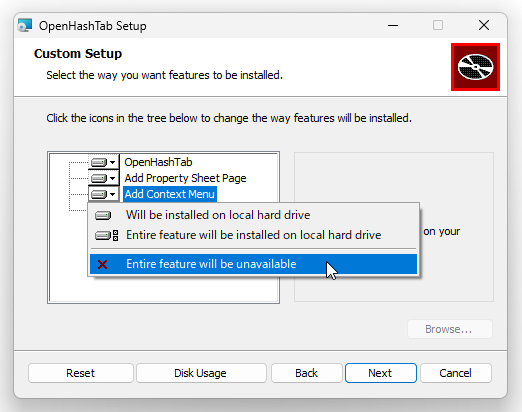Click the red installer disc banner logo
The height and width of the screenshot is (412, 522).
[x=475, y=67]
